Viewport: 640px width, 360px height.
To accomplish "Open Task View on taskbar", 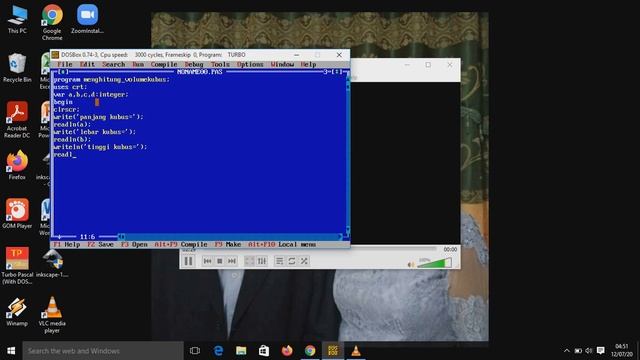I will (x=195, y=351).
